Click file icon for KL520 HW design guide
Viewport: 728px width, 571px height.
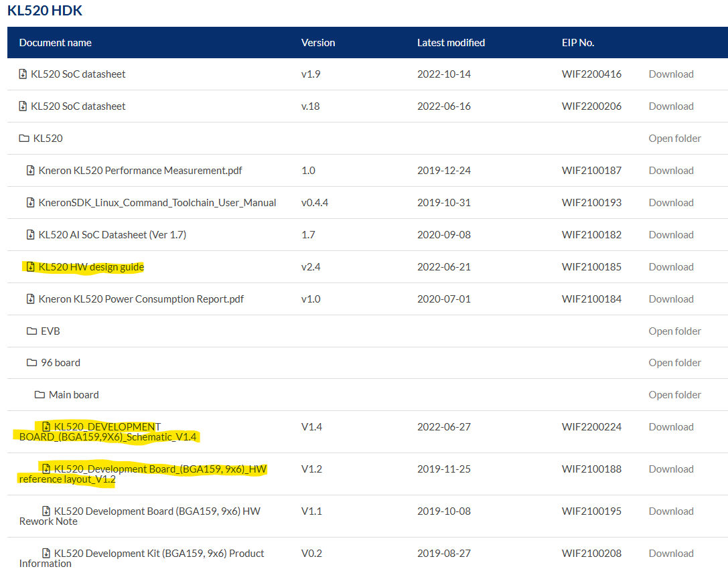31,266
